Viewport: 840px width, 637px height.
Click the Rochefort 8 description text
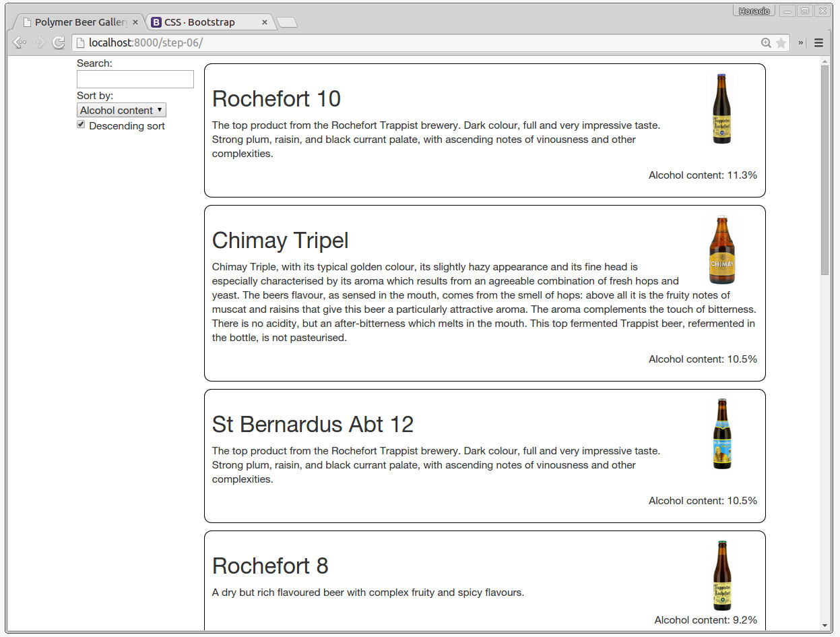(368, 593)
